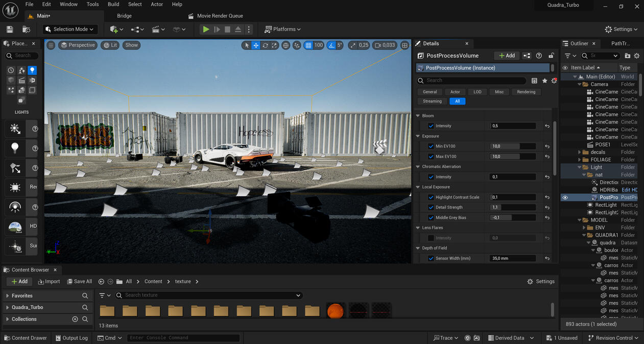Click the world/local transform space globe icon
Viewport: 644px width, 344px height.
coord(286,45)
